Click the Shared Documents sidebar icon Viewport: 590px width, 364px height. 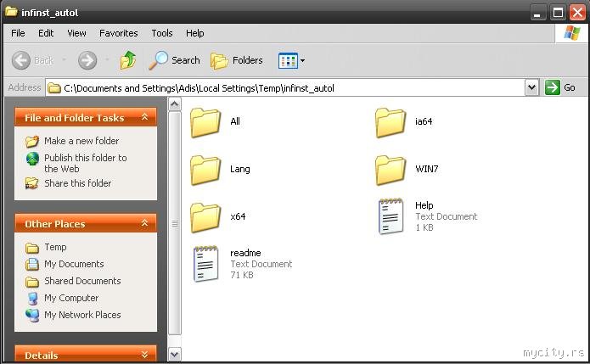pos(32,282)
